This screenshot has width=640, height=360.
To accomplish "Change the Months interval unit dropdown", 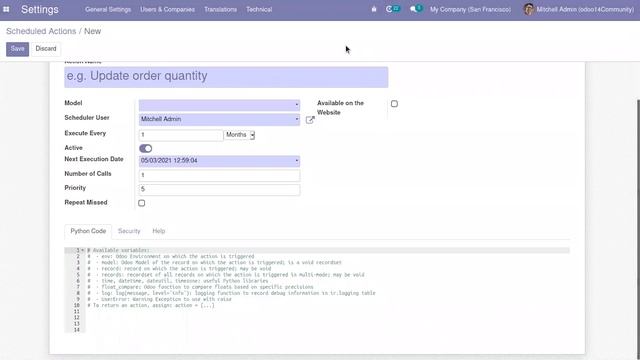I will point(240,135).
